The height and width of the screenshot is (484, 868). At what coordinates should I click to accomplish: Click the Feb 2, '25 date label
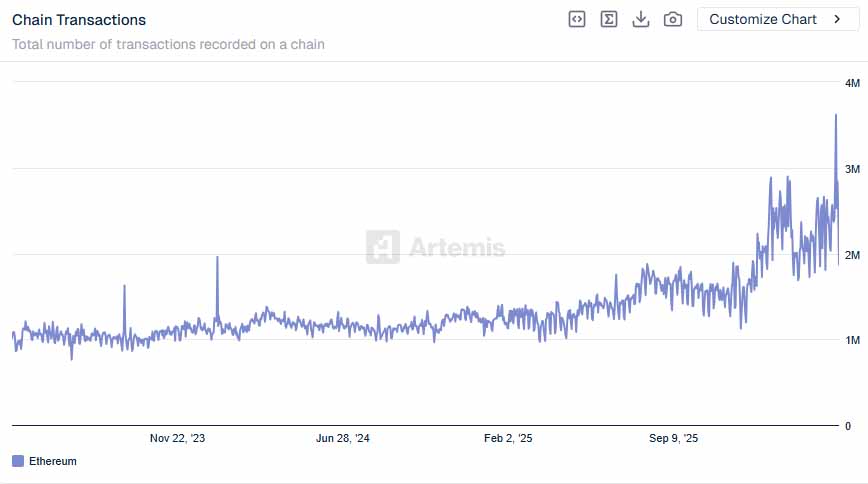pos(508,438)
